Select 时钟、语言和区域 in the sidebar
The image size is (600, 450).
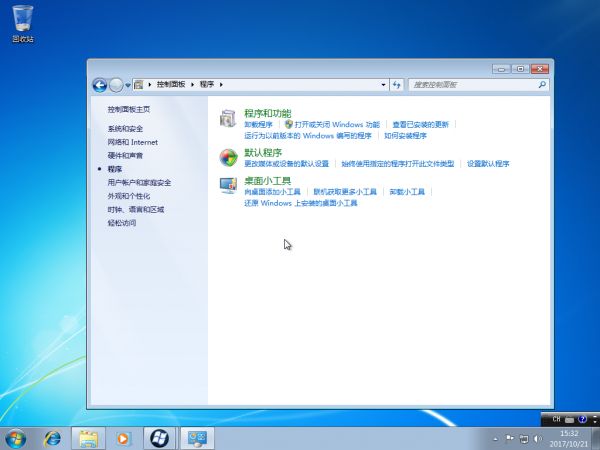[x=136, y=209]
